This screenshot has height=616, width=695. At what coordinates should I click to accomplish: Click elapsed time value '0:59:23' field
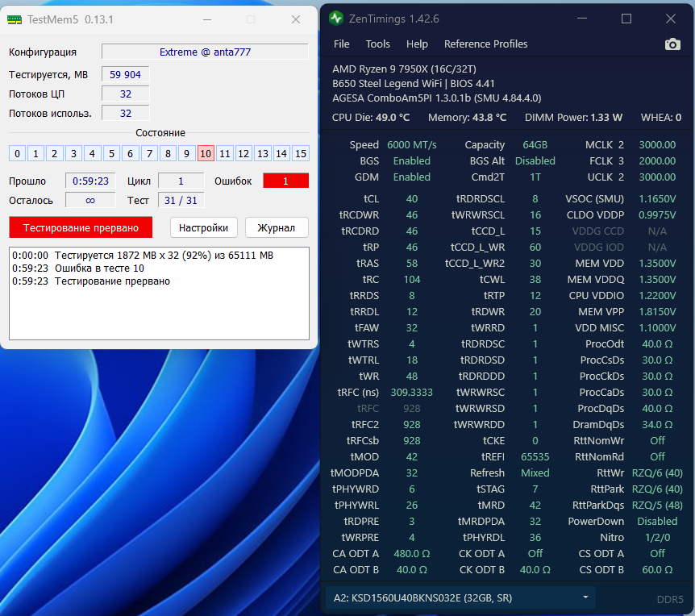(90, 181)
